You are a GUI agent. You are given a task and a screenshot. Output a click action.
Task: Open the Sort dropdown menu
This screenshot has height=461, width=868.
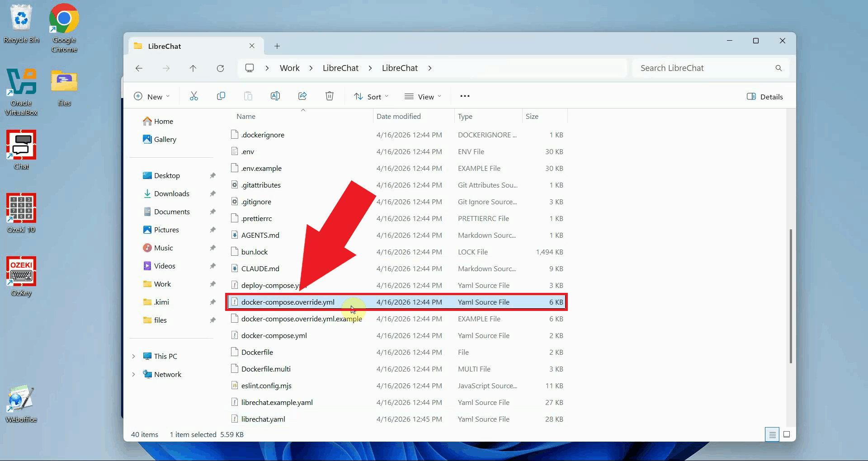tap(371, 97)
